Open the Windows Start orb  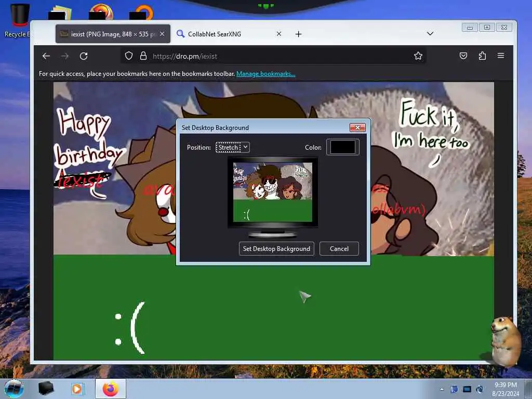14,389
